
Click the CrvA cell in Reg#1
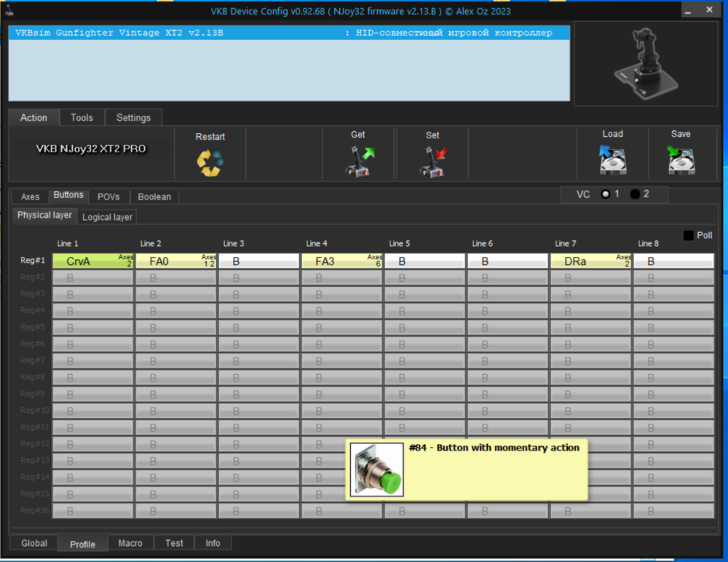93,261
